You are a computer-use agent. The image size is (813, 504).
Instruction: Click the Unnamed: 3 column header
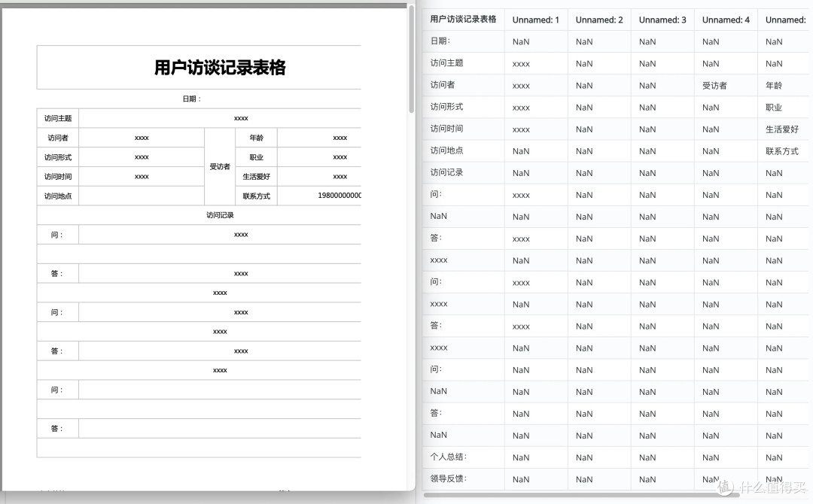(x=662, y=20)
